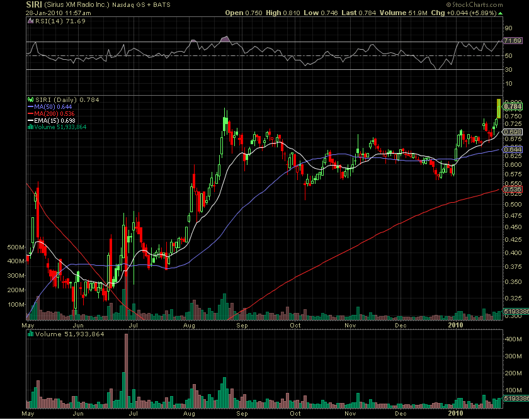Click the Volume 51,933,864 title of lower panel
This screenshot has width=529, height=420.
70,334
